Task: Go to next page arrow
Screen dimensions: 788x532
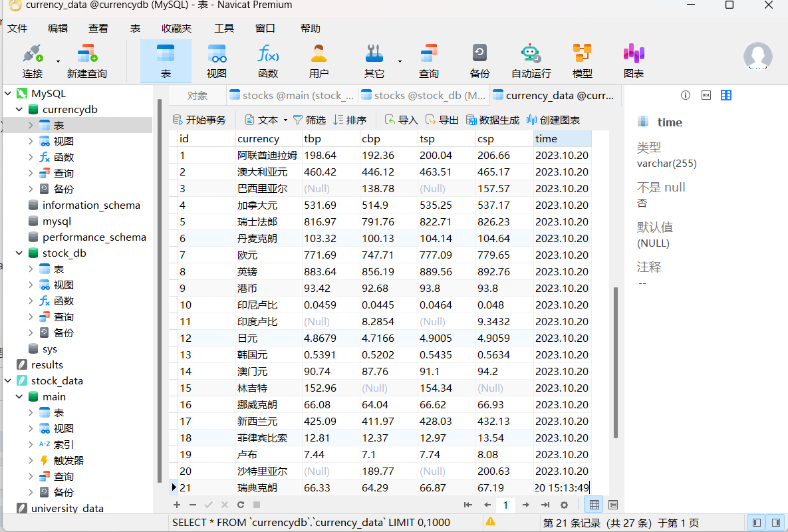Action: pos(526,505)
